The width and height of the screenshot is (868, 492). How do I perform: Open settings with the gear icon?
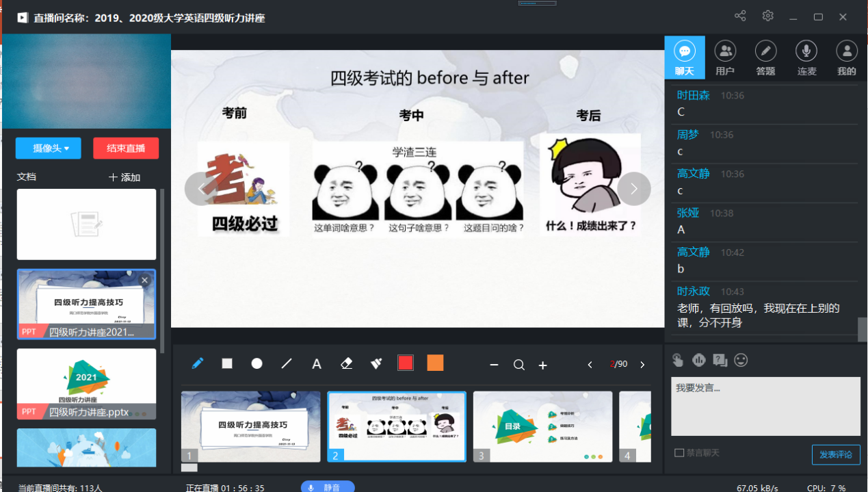pos(768,16)
